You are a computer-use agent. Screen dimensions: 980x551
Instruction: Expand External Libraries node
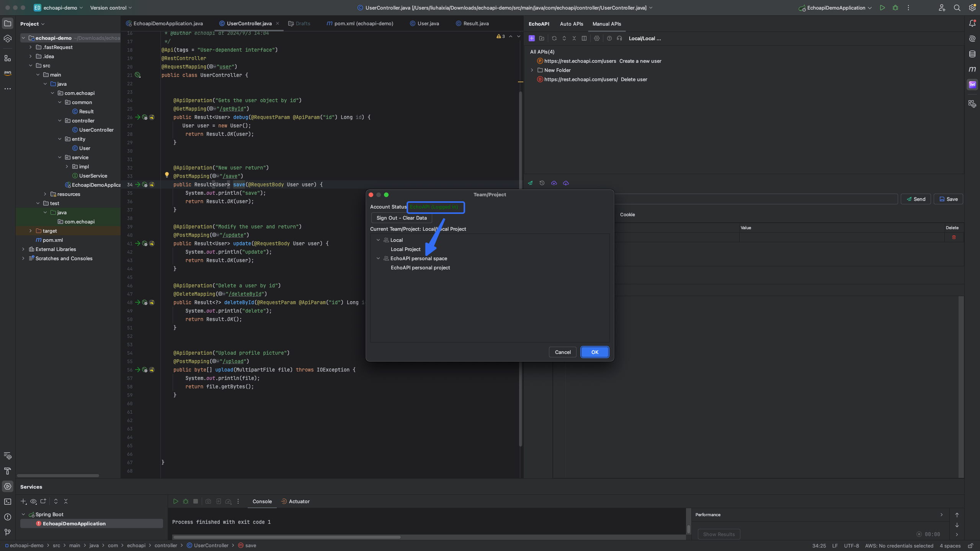point(23,249)
